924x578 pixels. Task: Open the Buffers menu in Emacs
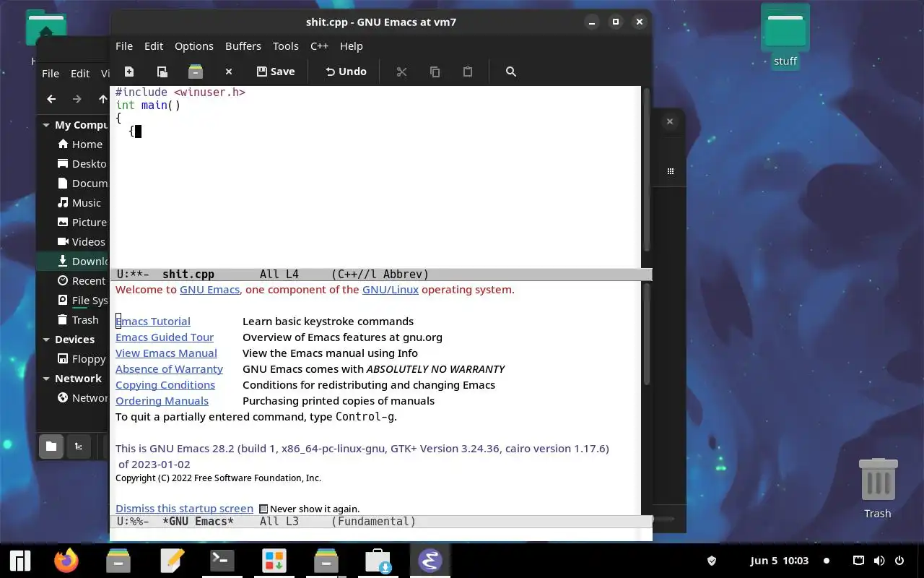tap(243, 46)
